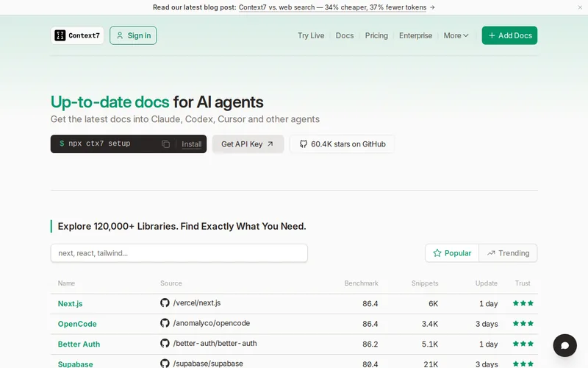Open 60.4K stars on GitHub link
The image size is (588, 368).
point(342,144)
